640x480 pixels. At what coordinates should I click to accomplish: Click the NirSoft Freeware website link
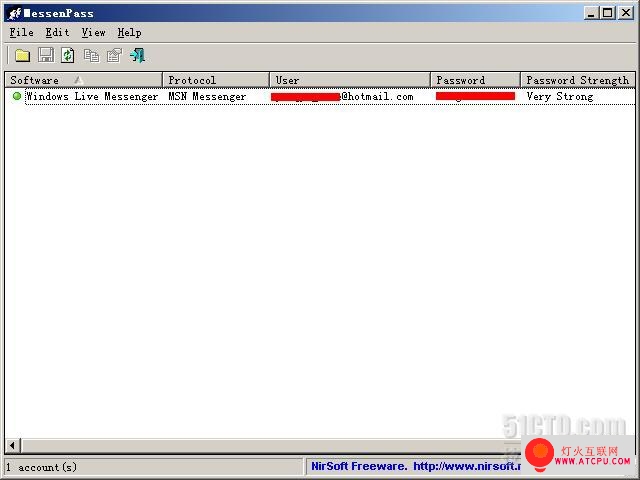click(x=416, y=466)
